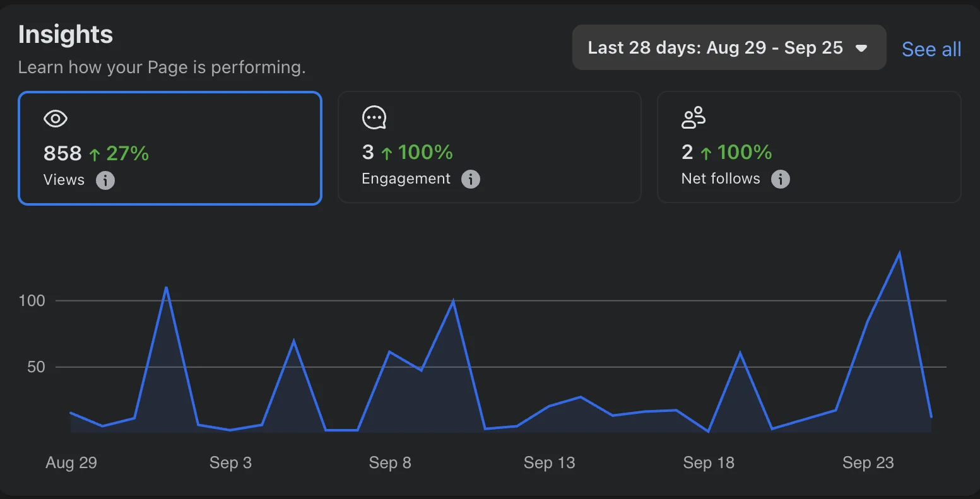The width and height of the screenshot is (980, 499).
Task: Open the info icon next to Engagement
Action: pyautogui.click(x=471, y=179)
